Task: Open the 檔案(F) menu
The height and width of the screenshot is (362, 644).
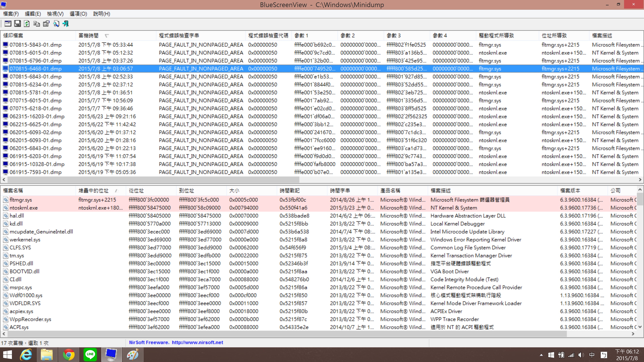Action: tap(11, 14)
